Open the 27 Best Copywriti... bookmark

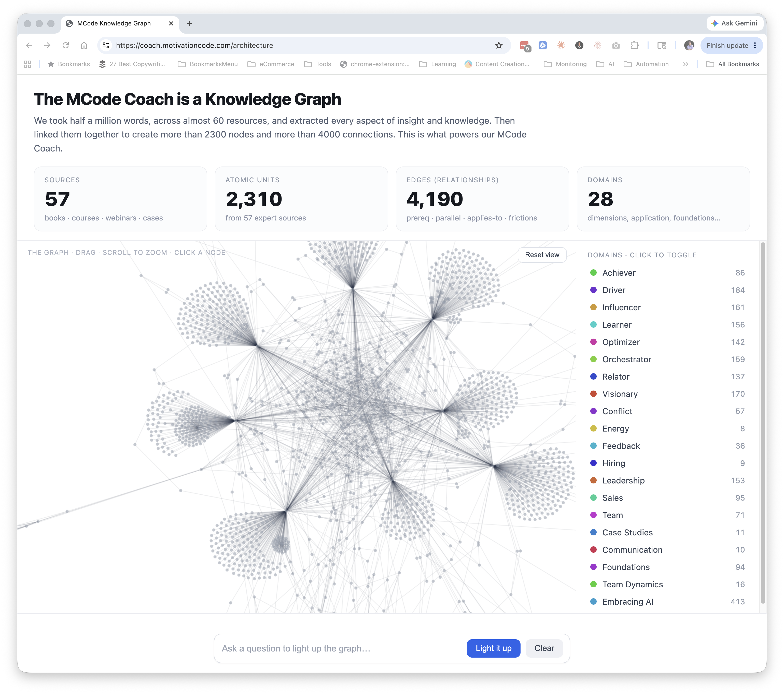point(132,64)
